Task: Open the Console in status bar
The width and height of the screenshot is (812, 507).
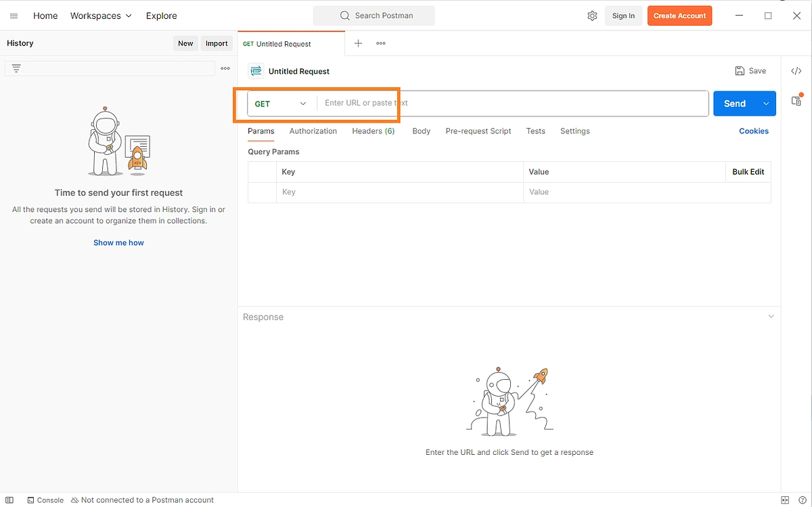Action: [x=45, y=500]
